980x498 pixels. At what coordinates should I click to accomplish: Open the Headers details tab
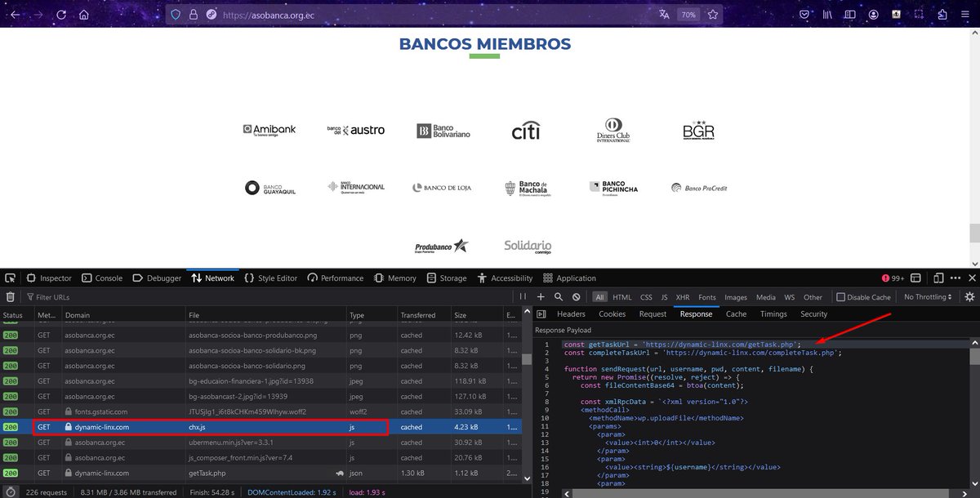pyautogui.click(x=571, y=314)
